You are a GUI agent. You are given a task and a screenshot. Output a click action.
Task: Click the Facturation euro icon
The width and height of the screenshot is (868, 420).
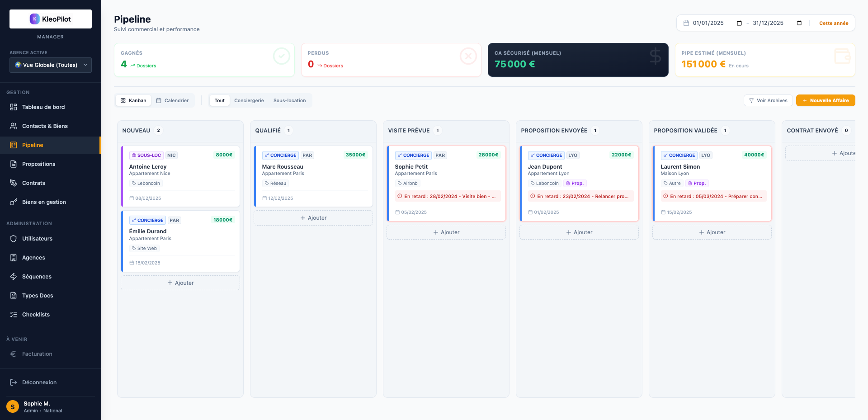click(x=13, y=354)
